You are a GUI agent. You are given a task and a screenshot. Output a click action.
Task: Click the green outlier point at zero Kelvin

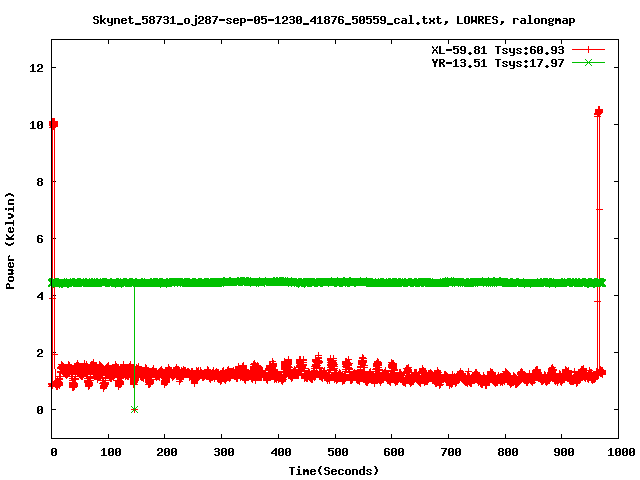134,409
